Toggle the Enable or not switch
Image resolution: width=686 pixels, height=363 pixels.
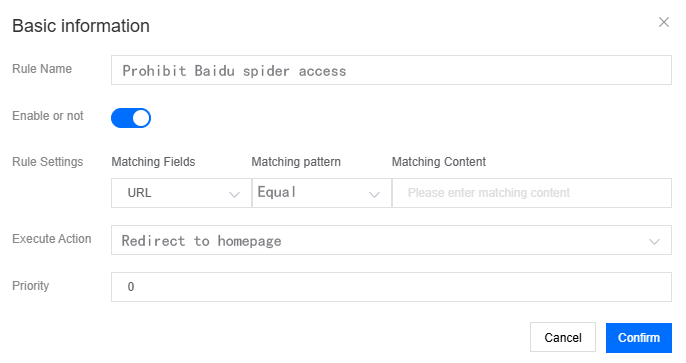[131, 118]
